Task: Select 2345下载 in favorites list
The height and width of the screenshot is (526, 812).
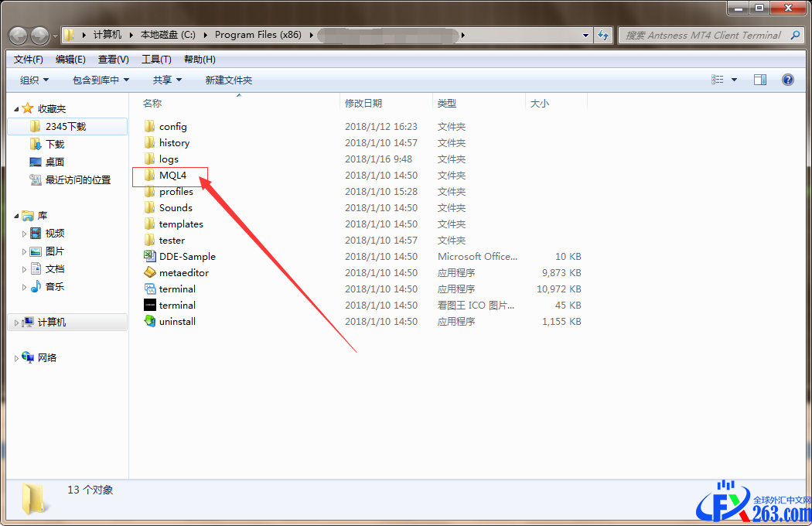Action: 66,126
